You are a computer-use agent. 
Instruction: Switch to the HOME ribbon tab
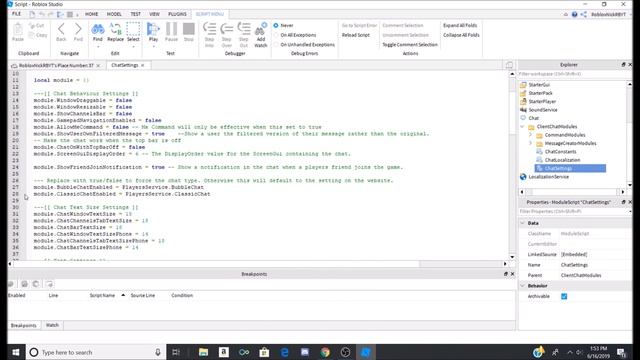91,14
